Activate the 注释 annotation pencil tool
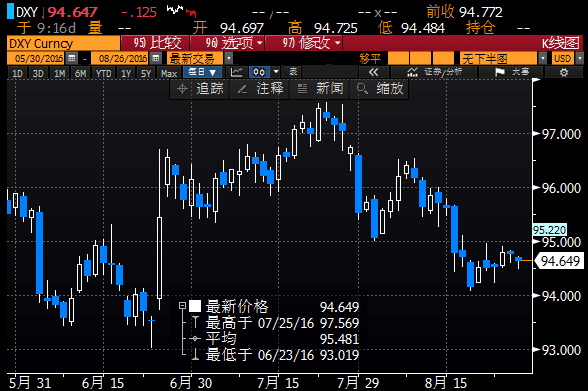 [x=260, y=89]
